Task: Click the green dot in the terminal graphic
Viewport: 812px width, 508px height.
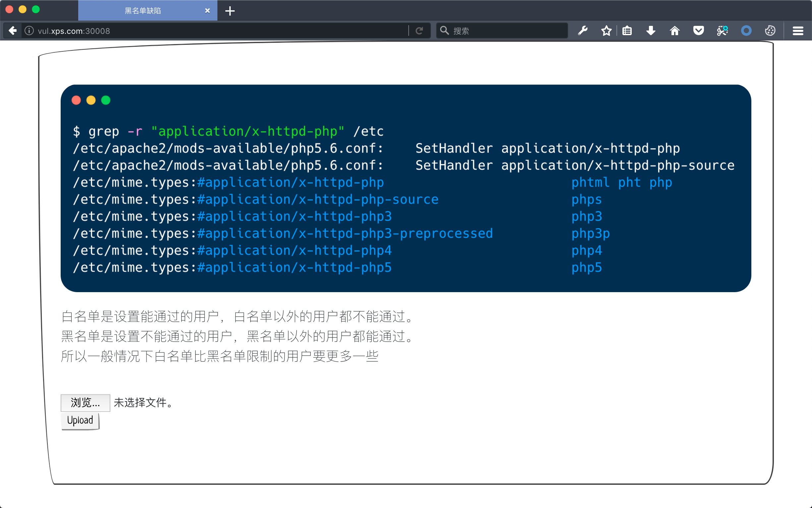Action: (x=106, y=100)
